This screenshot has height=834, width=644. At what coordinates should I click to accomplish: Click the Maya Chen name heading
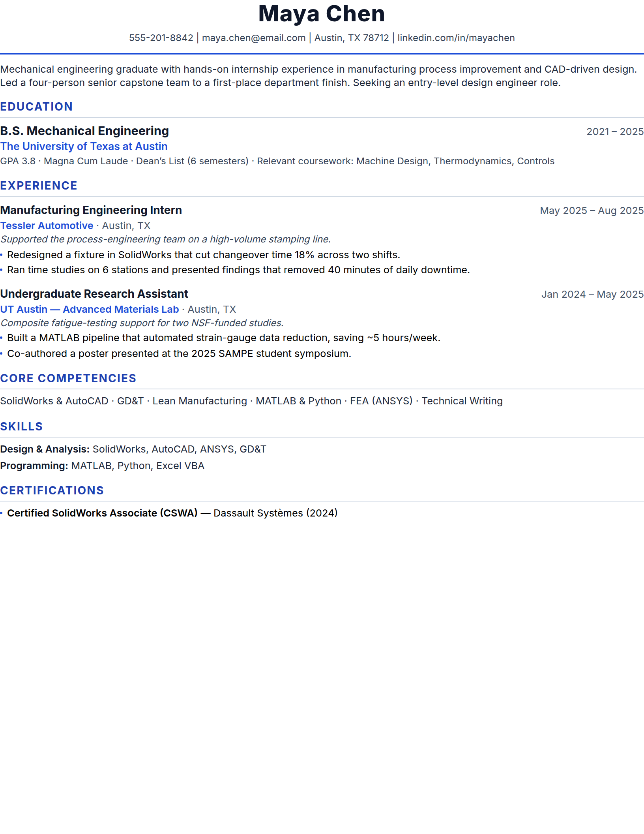[x=322, y=14]
